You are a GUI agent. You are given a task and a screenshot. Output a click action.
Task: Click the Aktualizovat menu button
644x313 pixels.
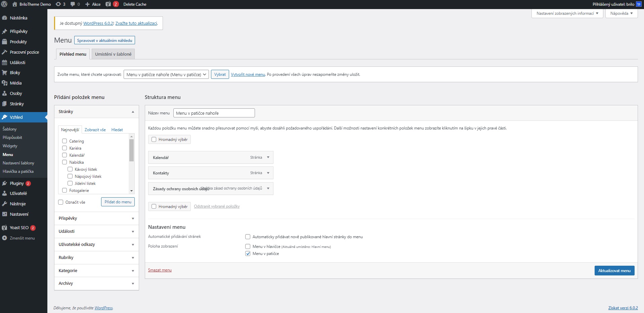pos(614,271)
